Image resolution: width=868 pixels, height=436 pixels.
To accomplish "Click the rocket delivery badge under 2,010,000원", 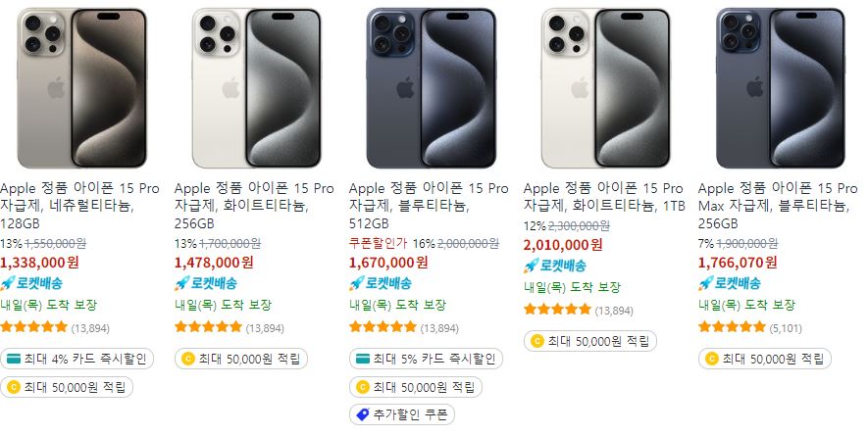I will 555,266.
